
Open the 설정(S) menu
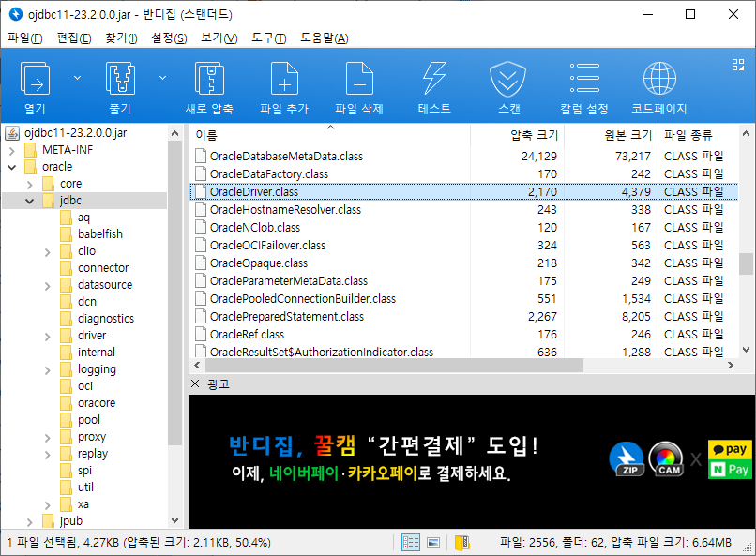click(x=169, y=38)
